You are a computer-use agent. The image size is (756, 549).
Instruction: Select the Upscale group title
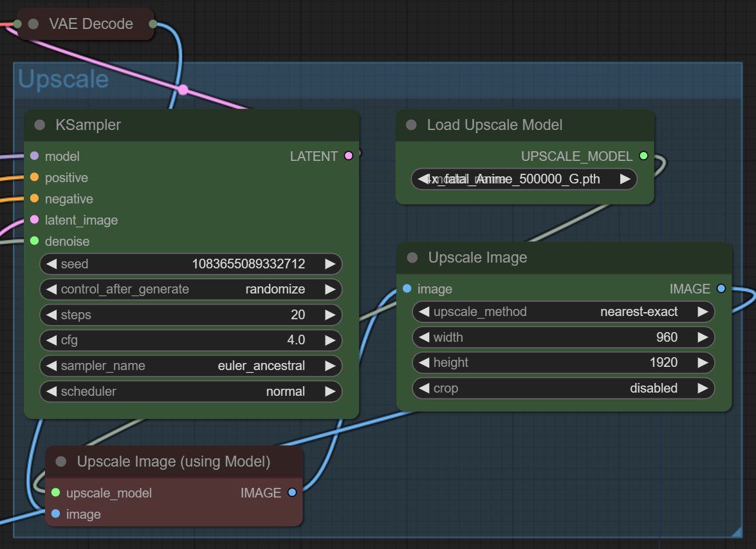pos(63,79)
